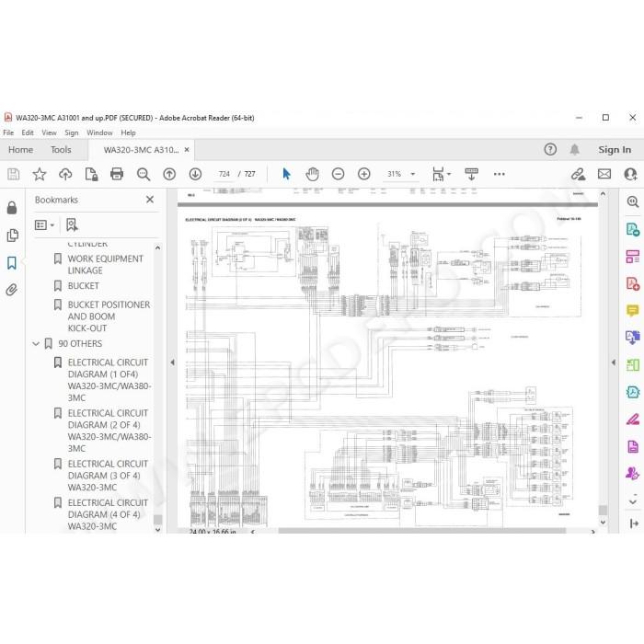
Task: Open Electrical Circuit Diagram (3 OF 4) bookmark
Action: [x=108, y=476]
